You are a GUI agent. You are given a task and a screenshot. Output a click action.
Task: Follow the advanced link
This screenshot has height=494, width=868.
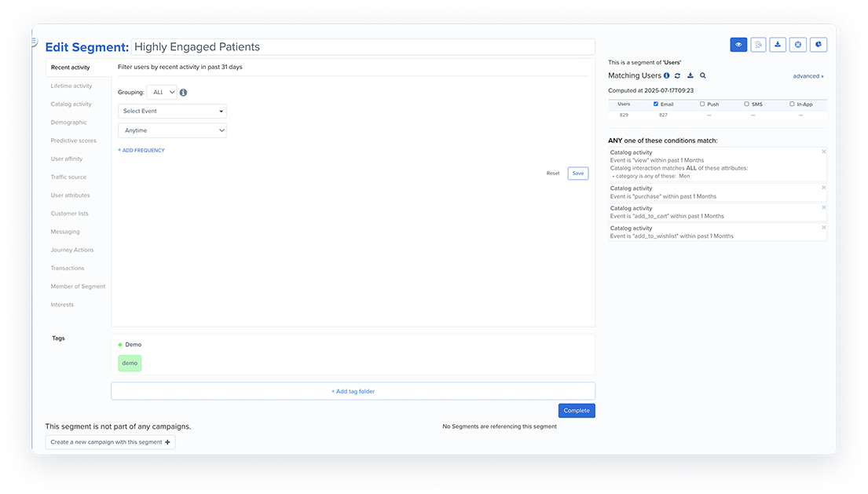pyautogui.click(x=808, y=75)
